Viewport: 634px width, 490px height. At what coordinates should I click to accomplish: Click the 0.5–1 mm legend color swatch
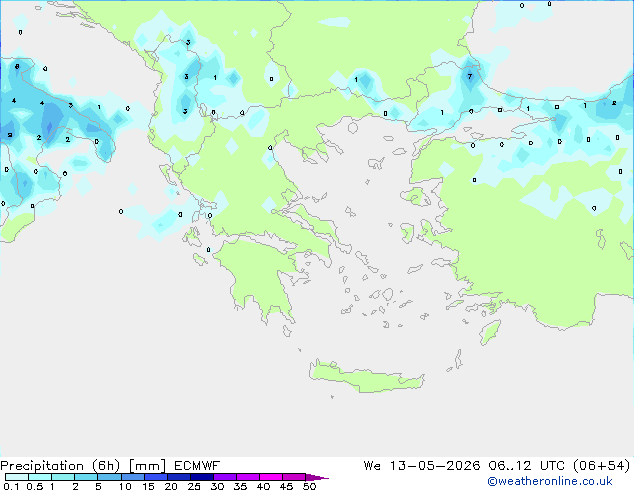pos(40,477)
